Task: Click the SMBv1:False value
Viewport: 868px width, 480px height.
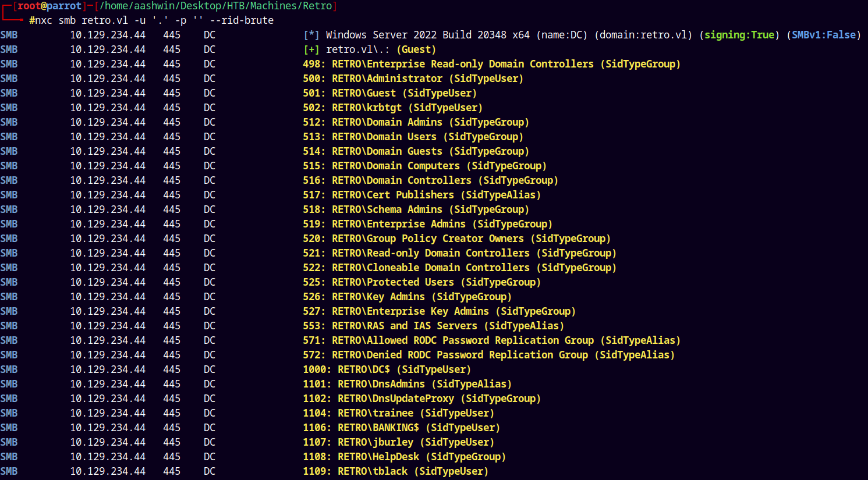Action: click(x=824, y=35)
